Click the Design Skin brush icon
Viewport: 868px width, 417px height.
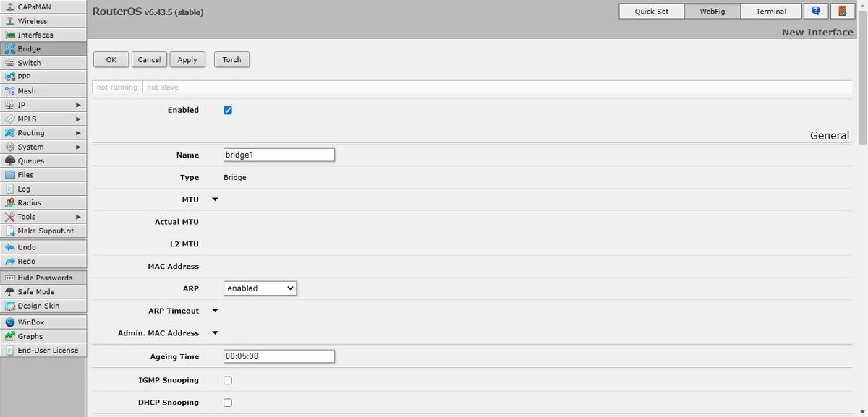click(10, 306)
